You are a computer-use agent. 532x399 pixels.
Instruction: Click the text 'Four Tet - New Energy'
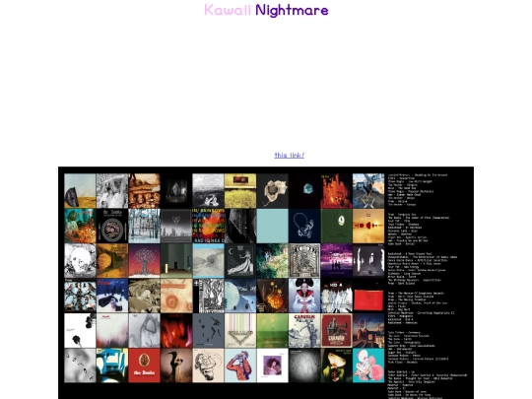coord(403,267)
